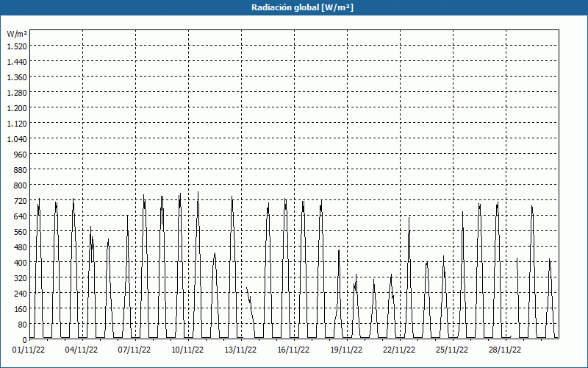
Task: Select the 16/11/22 date label
Action: coord(293,350)
